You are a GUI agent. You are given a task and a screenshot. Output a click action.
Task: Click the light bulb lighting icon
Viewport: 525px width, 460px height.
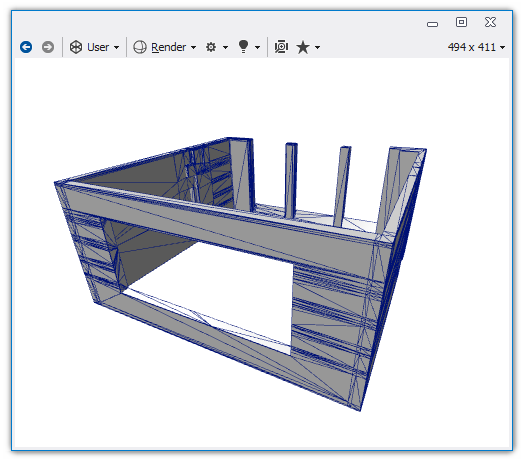click(243, 47)
